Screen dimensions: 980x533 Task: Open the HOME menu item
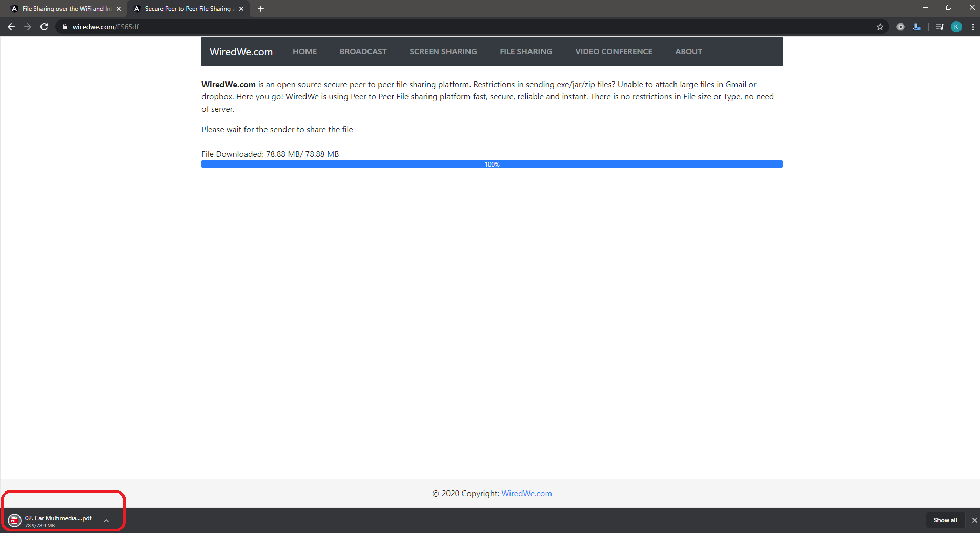304,52
